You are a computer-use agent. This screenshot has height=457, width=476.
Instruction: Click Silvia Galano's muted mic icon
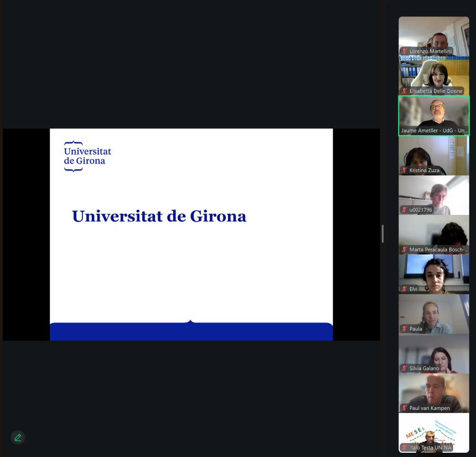(x=405, y=368)
